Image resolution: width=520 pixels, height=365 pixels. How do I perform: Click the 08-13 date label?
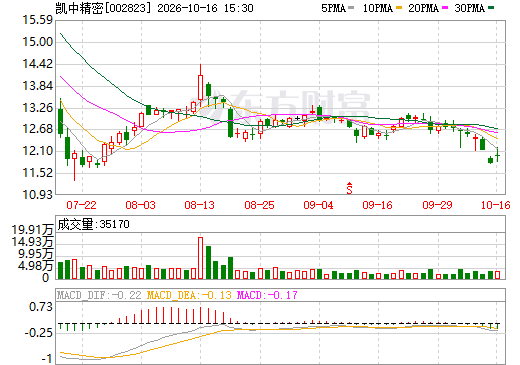pos(200,205)
